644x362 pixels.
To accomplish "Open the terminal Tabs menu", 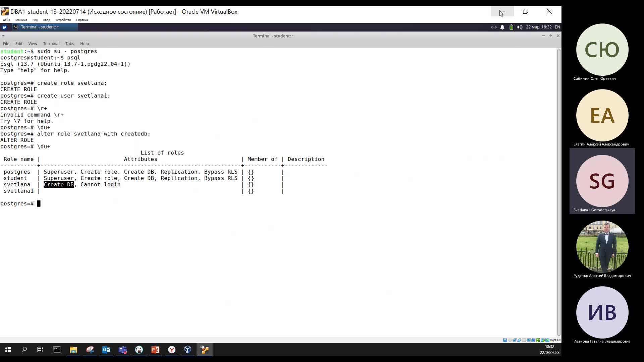I will pos(70,44).
